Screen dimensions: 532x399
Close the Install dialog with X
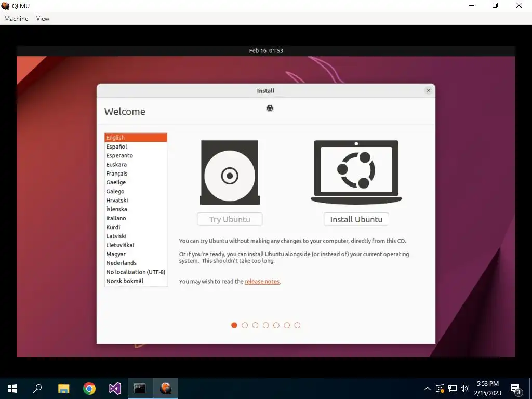[428, 90]
